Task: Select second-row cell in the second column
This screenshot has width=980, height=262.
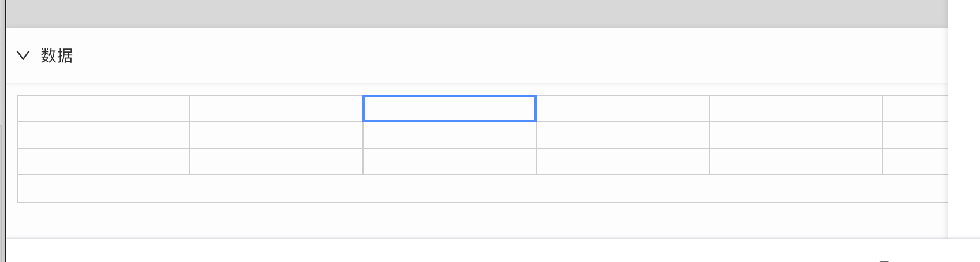Action: pos(276,135)
